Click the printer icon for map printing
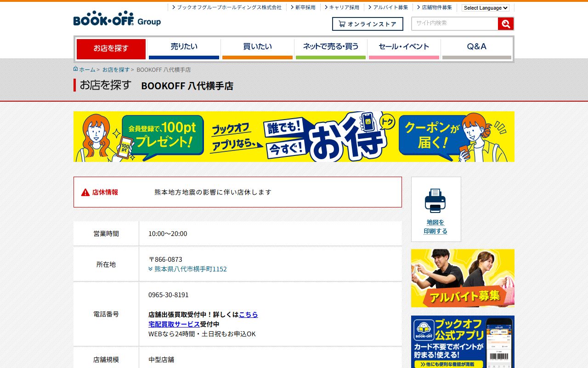This screenshot has width=588, height=368. point(435,201)
